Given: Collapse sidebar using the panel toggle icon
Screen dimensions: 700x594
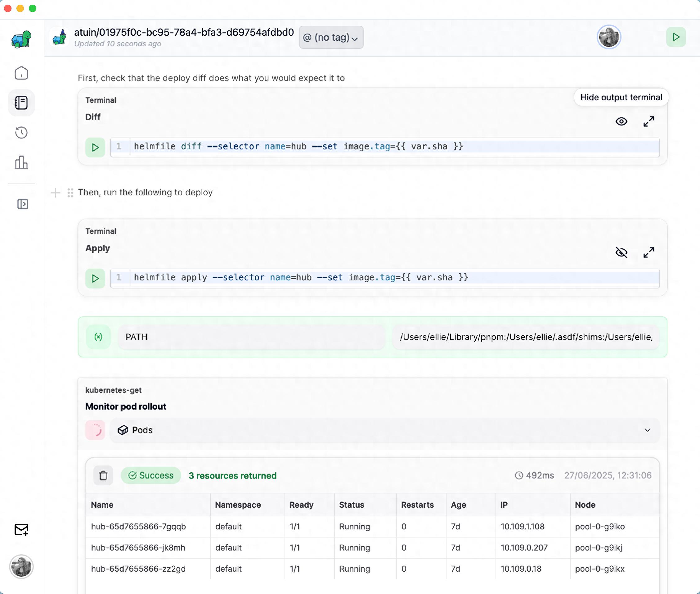Looking at the screenshot, I should coord(22,204).
